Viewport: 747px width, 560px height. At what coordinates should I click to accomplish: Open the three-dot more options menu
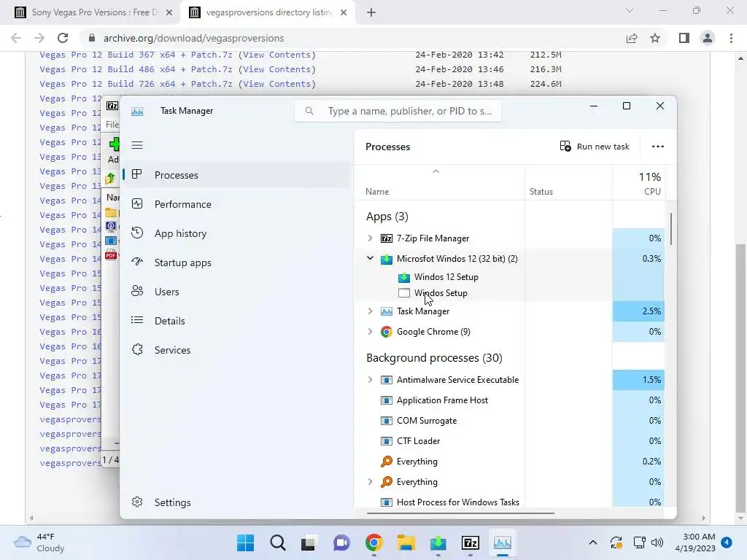coord(657,147)
